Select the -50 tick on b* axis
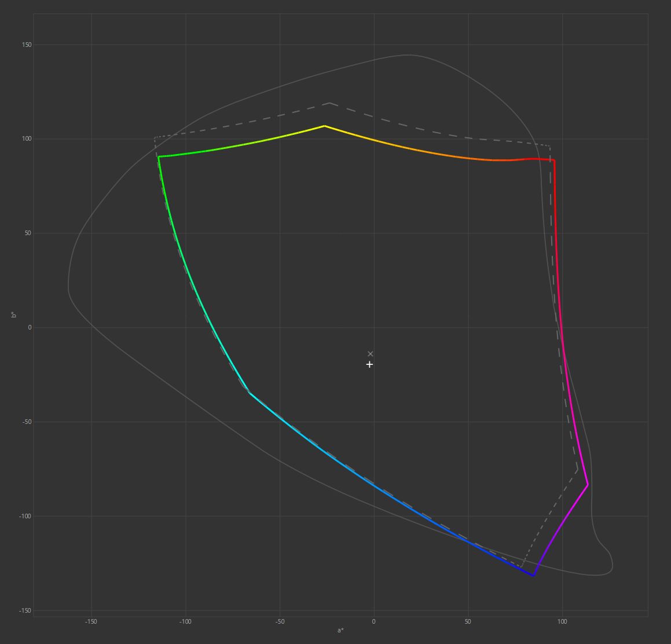Image resolution: width=671 pixels, height=644 pixels. coord(27,422)
